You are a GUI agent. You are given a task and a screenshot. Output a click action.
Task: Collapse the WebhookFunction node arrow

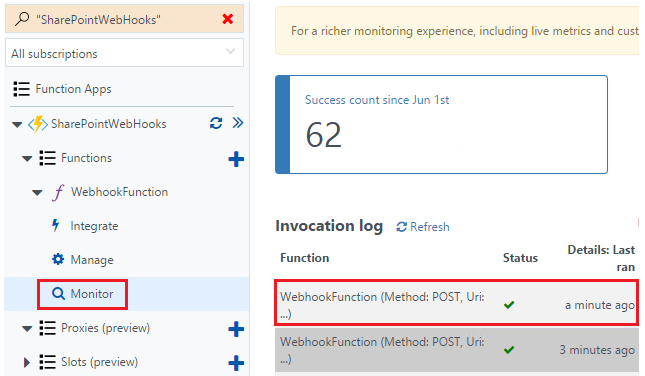click(37, 193)
